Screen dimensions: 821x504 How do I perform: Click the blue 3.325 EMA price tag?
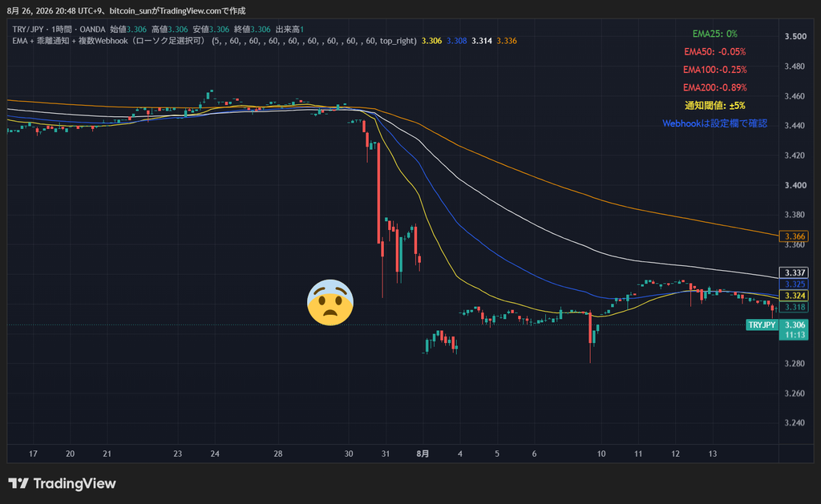coord(795,284)
